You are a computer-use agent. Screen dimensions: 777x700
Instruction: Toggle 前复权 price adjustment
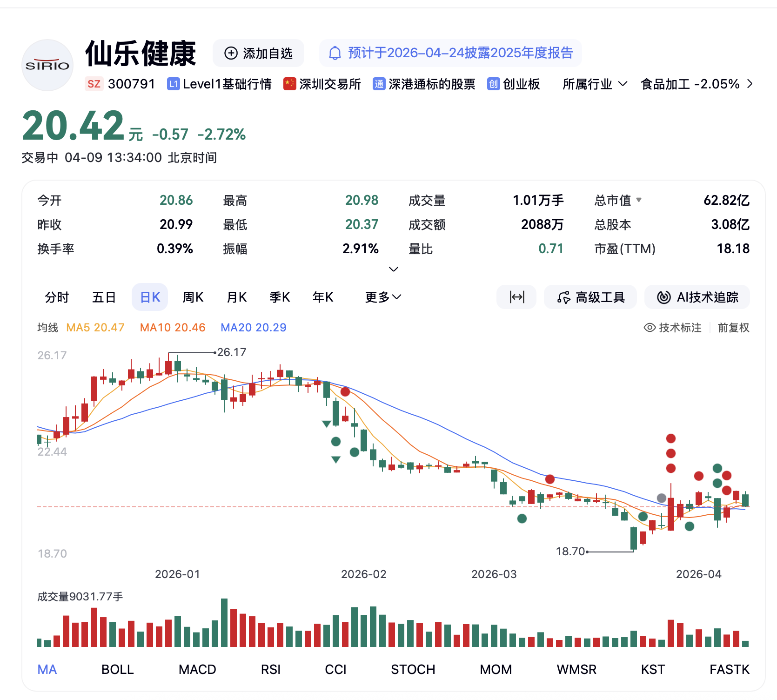click(x=733, y=328)
